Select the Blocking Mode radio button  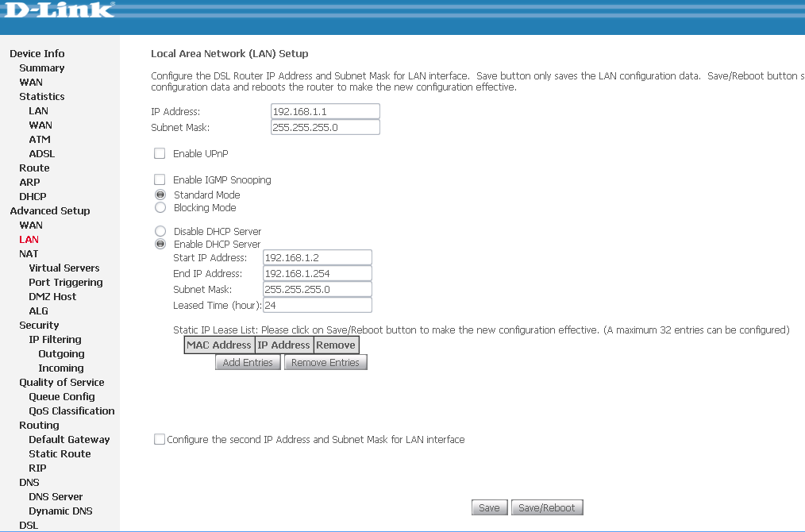click(160, 207)
